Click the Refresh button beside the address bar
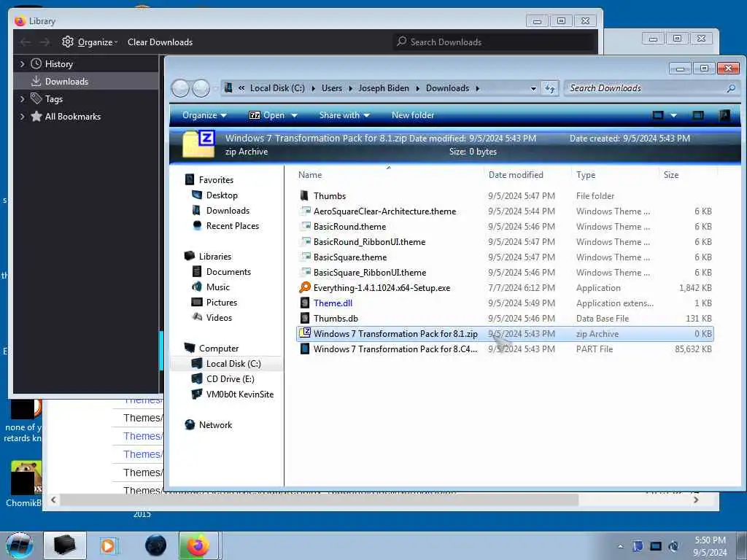The width and height of the screenshot is (747, 560). pyautogui.click(x=550, y=88)
